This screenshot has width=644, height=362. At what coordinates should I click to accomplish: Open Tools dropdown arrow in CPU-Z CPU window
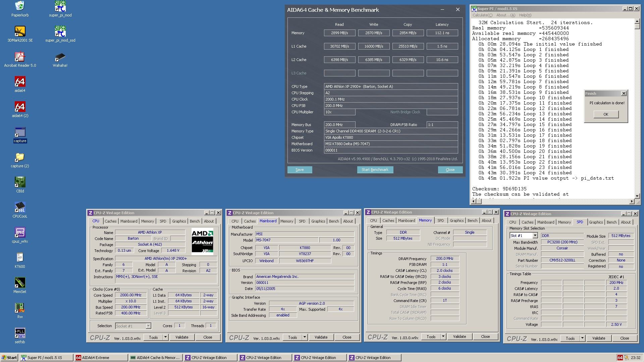(165, 337)
